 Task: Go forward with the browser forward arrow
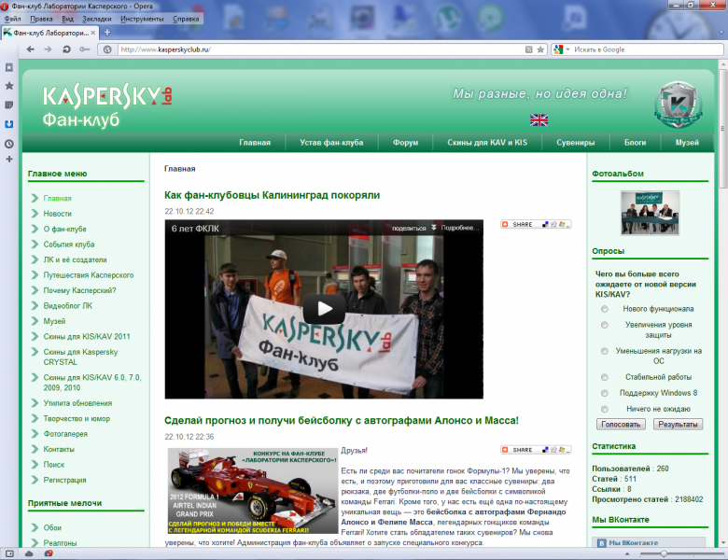(x=48, y=49)
